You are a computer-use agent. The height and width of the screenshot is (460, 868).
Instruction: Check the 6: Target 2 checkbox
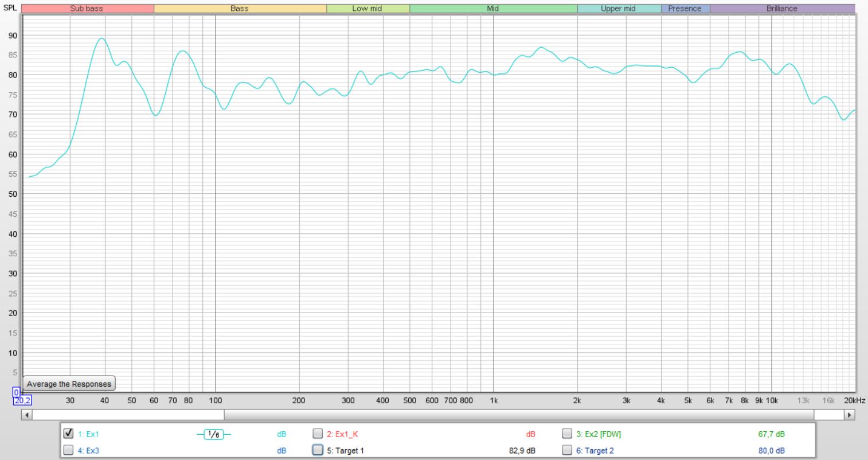567,450
